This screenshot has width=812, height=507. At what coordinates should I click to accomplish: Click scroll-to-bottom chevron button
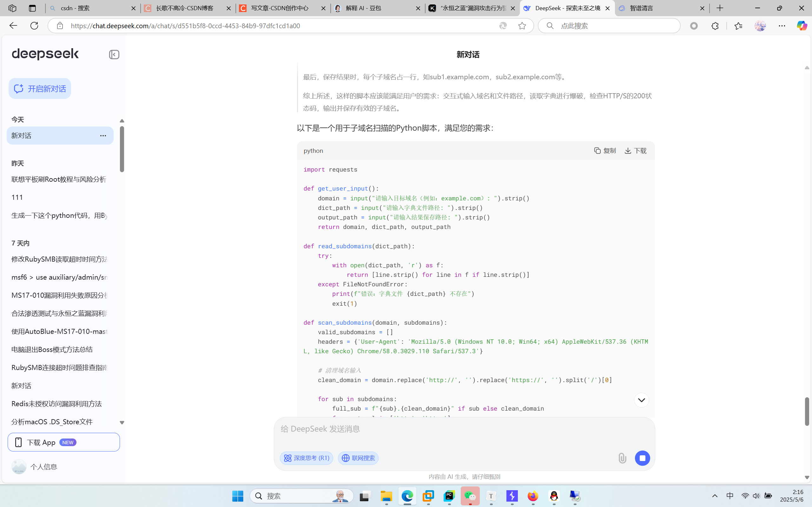641,400
